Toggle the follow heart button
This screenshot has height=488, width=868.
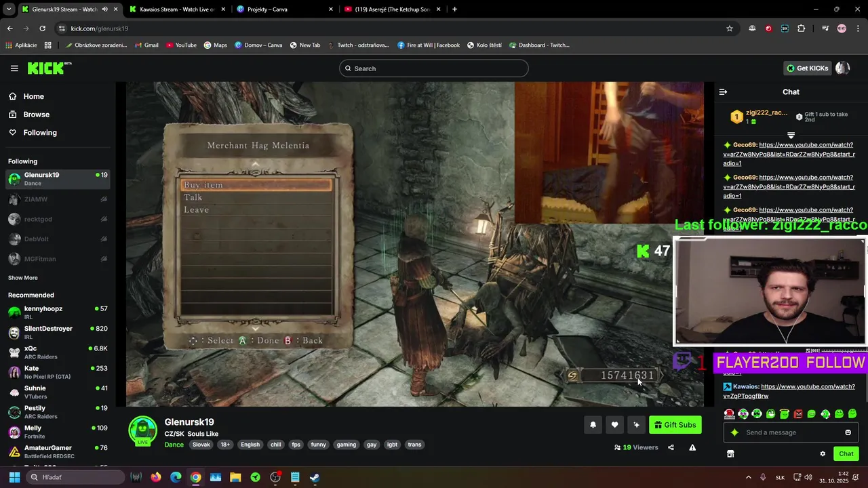pos(614,425)
